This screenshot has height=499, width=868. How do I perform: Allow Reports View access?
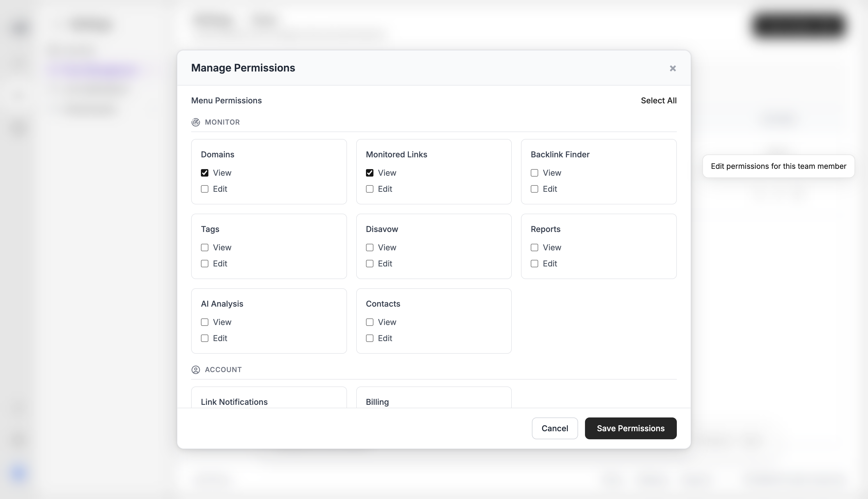tap(534, 247)
